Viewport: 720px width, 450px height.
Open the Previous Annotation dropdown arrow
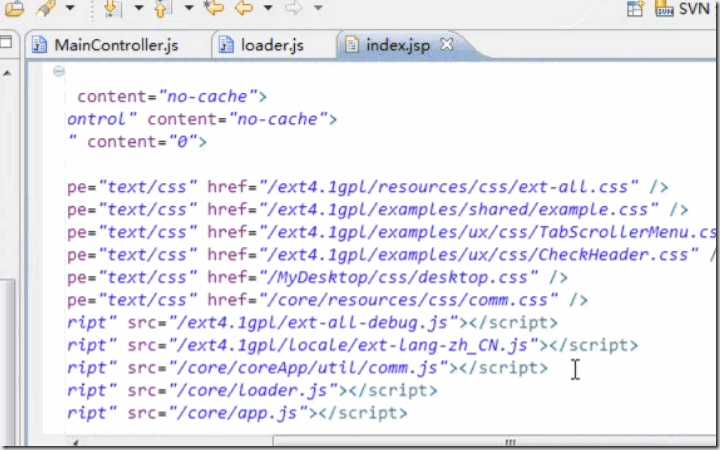point(189,8)
